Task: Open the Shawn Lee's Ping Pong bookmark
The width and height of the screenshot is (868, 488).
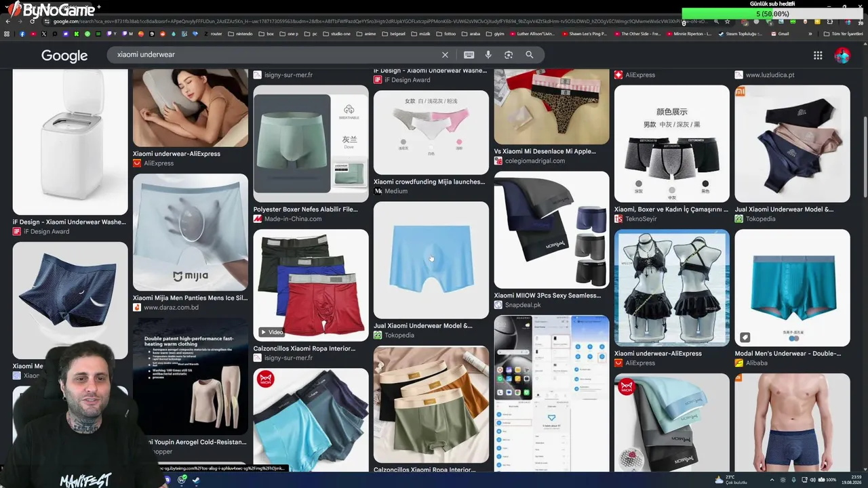Action: point(585,34)
